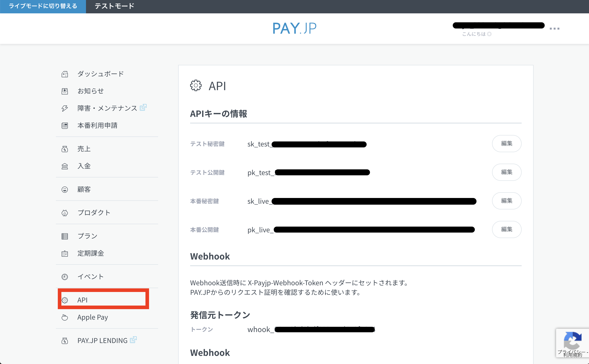Open 入金 deposits page
Image resolution: width=589 pixels, height=364 pixels.
click(x=84, y=166)
